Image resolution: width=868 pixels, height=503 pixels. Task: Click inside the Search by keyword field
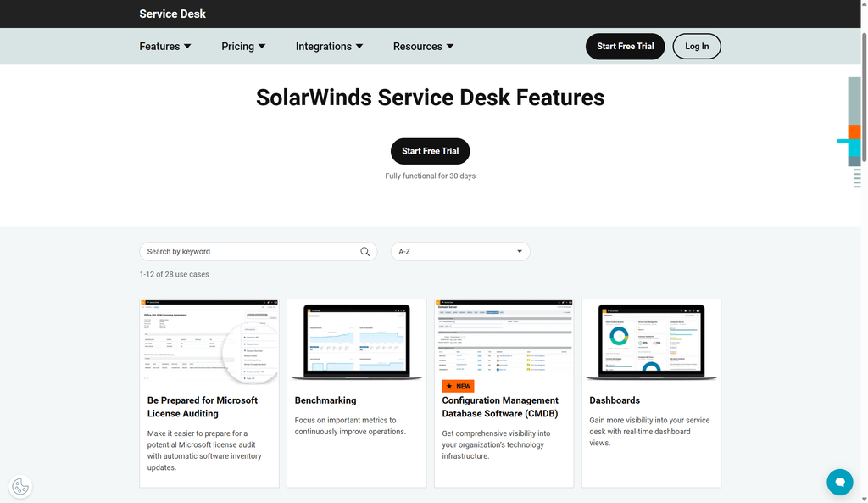click(x=237, y=251)
